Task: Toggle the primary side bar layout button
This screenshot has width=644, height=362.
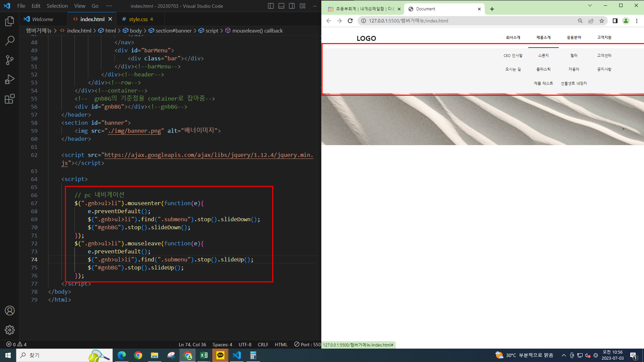Action: [271, 6]
